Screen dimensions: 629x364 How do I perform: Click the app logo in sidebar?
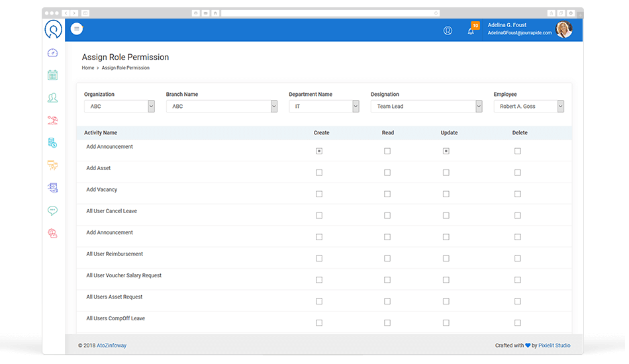(53, 29)
